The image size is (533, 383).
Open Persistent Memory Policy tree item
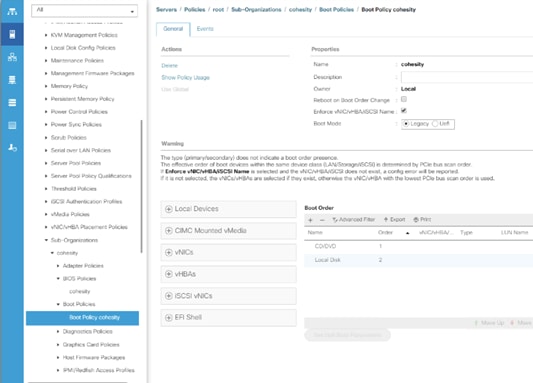pyautogui.click(x=83, y=99)
